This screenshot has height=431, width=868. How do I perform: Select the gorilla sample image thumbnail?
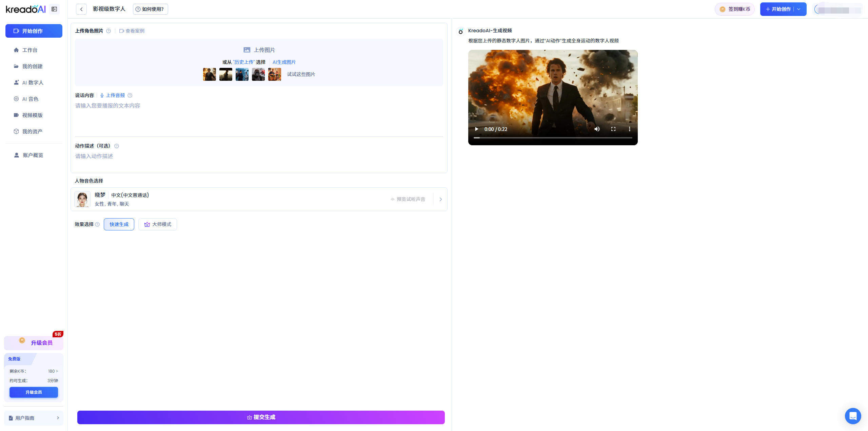tap(258, 74)
